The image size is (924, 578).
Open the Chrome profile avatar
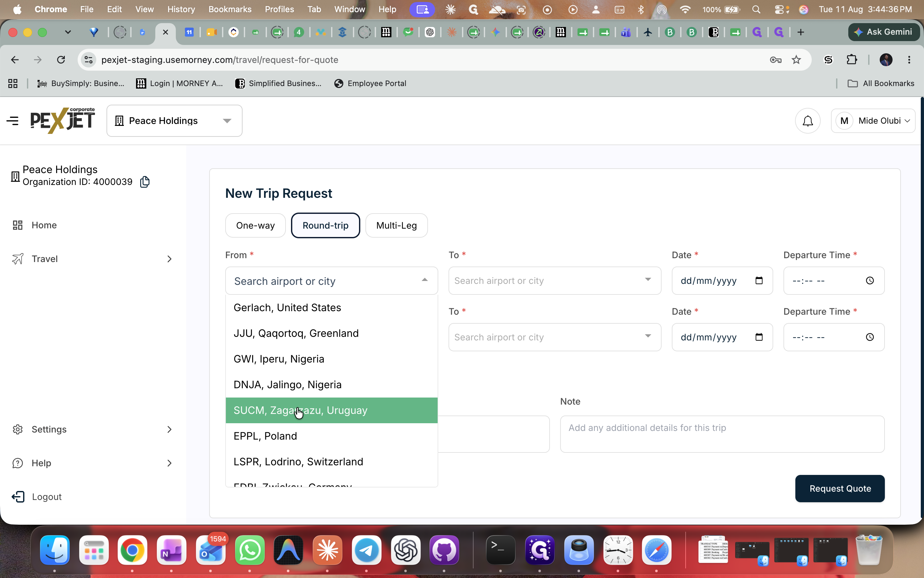886,60
